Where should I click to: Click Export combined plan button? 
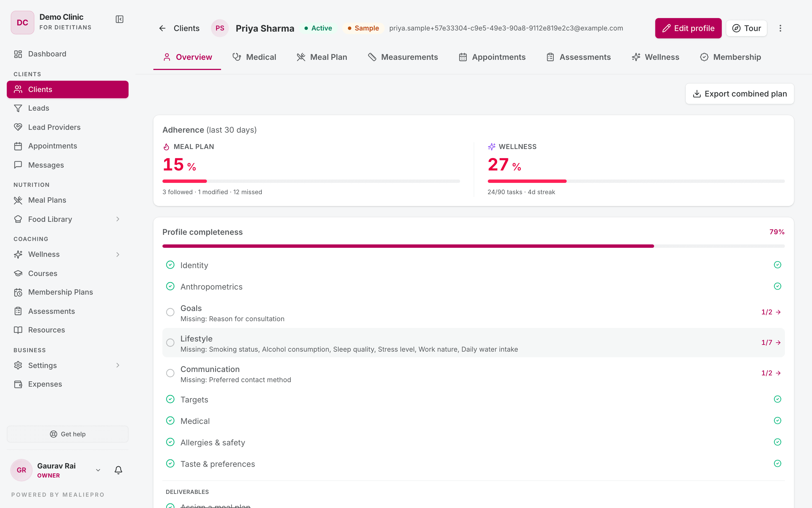click(x=740, y=94)
